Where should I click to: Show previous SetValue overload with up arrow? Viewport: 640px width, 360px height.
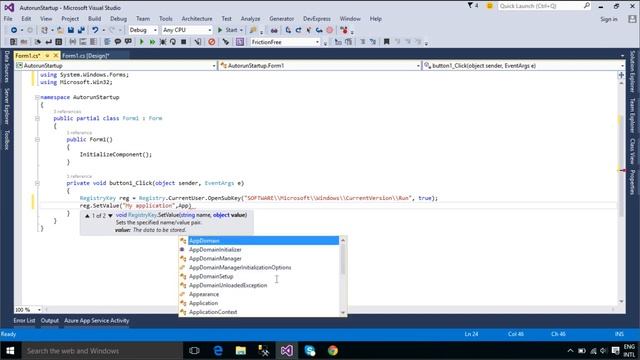click(87, 216)
